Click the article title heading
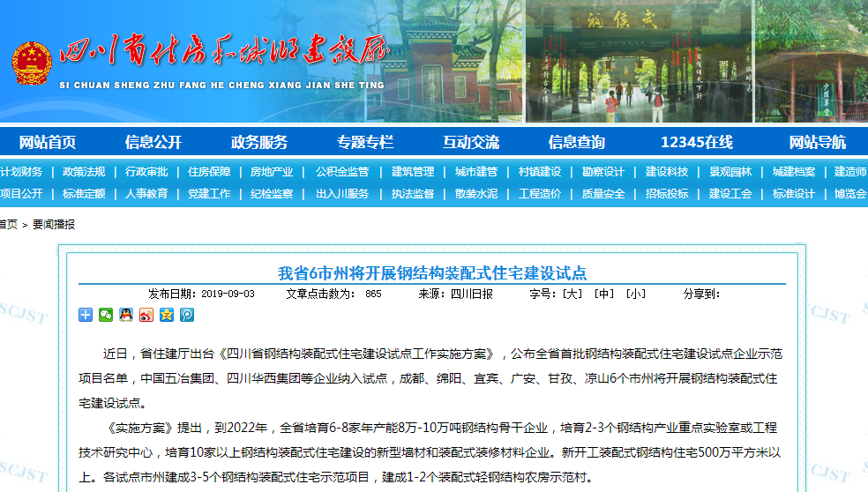The image size is (868, 492). coord(432,272)
